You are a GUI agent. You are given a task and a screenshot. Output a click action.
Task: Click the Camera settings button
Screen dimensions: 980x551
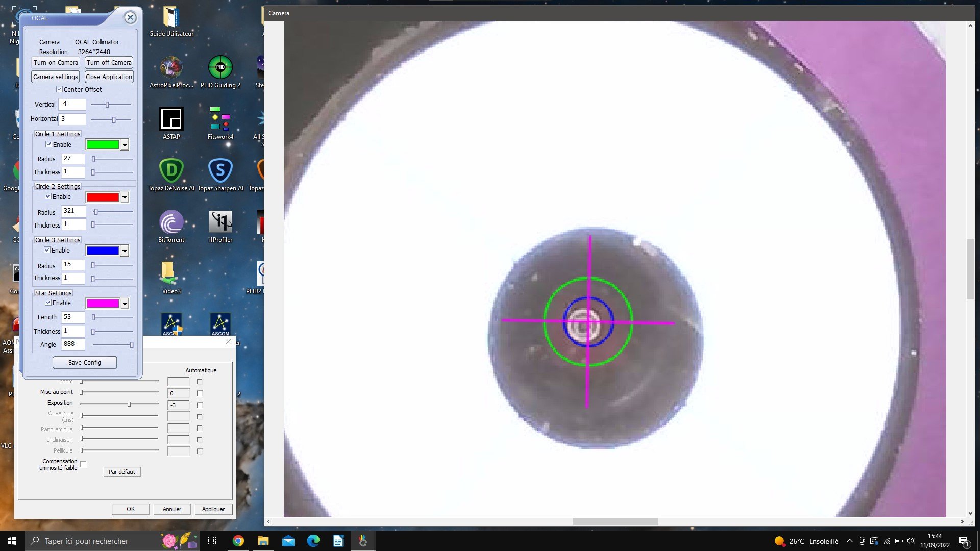[x=56, y=77]
